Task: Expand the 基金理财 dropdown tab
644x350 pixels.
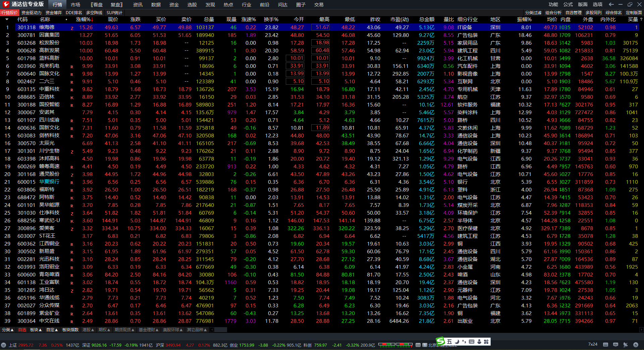Action: pyautogui.click(x=149, y=330)
